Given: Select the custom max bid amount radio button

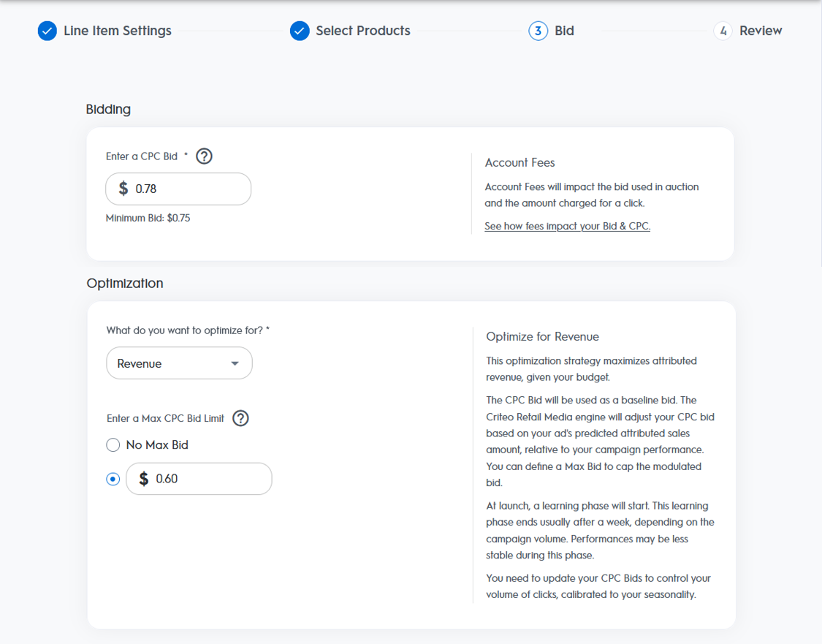Looking at the screenshot, I should pos(113,480).
